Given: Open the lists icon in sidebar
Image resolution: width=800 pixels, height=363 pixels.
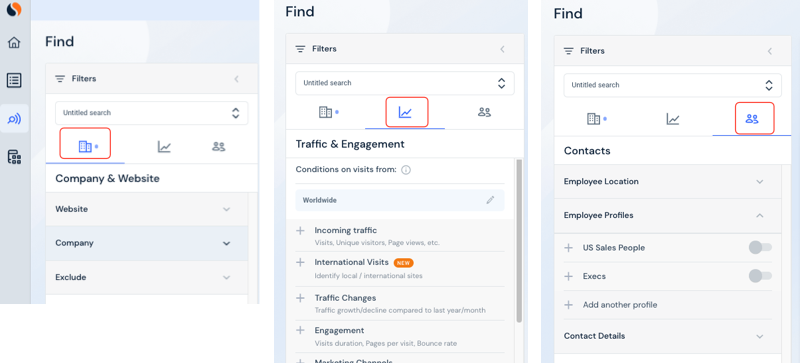Looking at the screenshot, I should 14,80.
